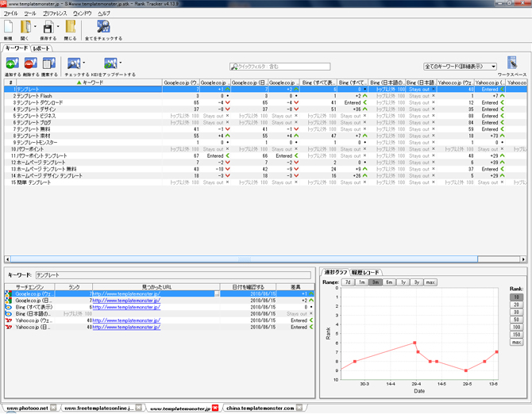
Task: Set graph Rank scale to 20
Action: [x=516, y=305]
